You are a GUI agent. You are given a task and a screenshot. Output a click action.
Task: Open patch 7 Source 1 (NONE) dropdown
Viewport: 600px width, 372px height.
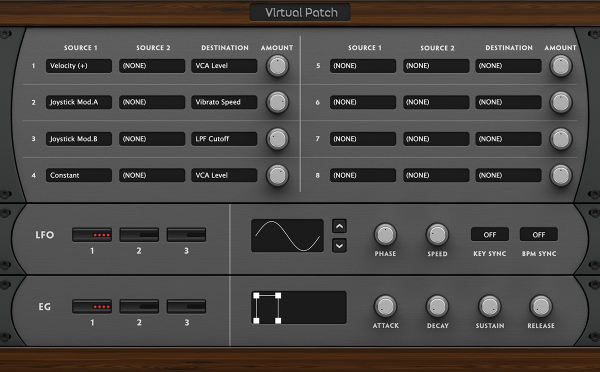[x=363, y=139]
